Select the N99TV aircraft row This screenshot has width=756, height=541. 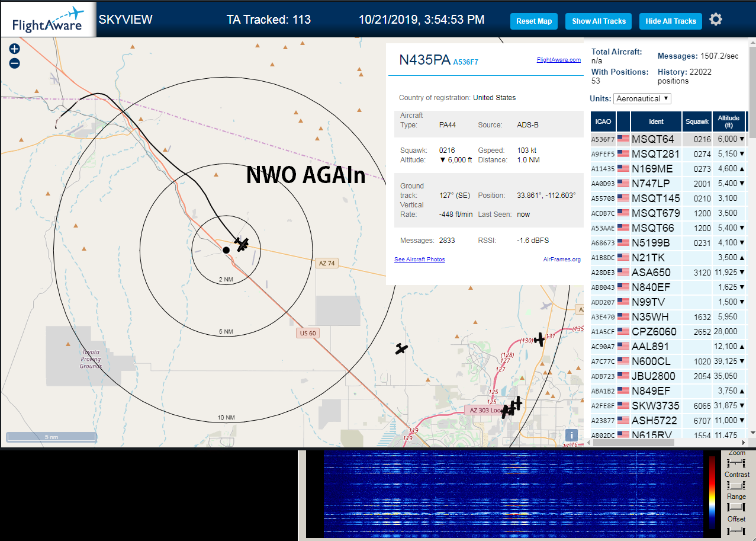pos(668,302)
